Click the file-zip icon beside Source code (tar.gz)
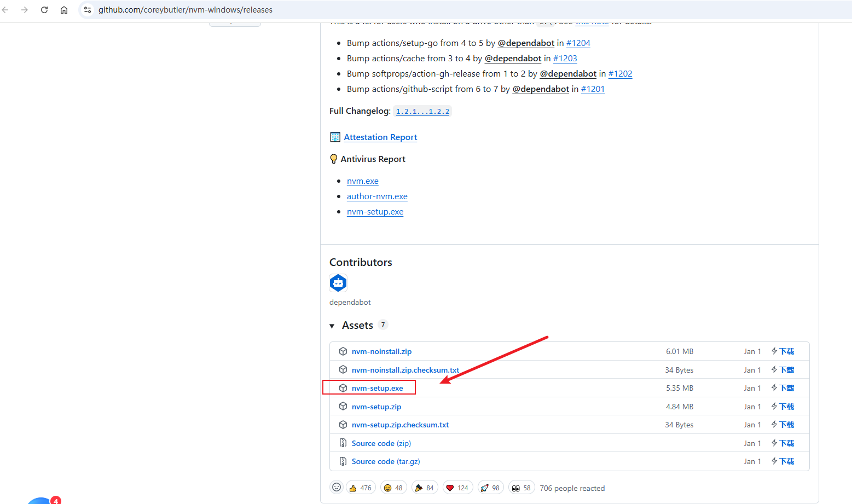852x504 pixels. point(343,461)
